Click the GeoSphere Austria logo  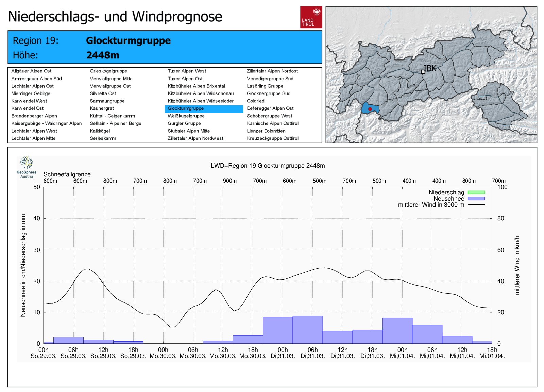coord(27,167)
